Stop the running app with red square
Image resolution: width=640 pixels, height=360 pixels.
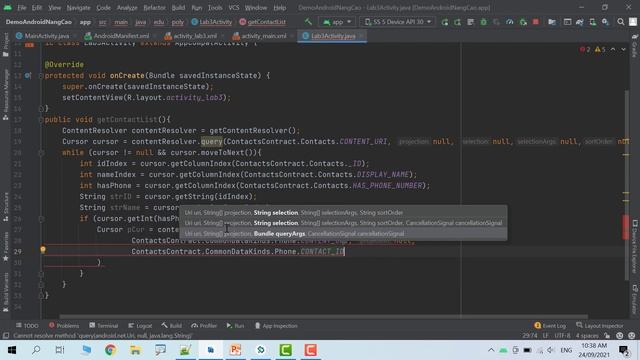(536, 22)
